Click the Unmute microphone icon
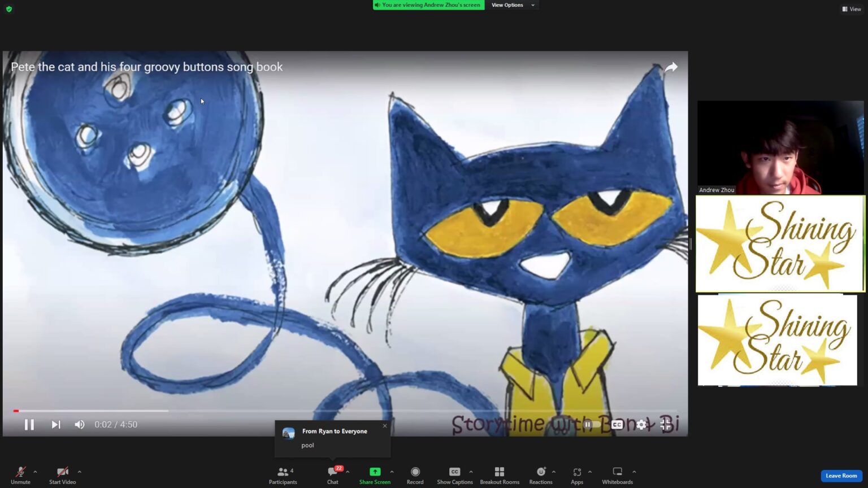 [x=20, y=472]
